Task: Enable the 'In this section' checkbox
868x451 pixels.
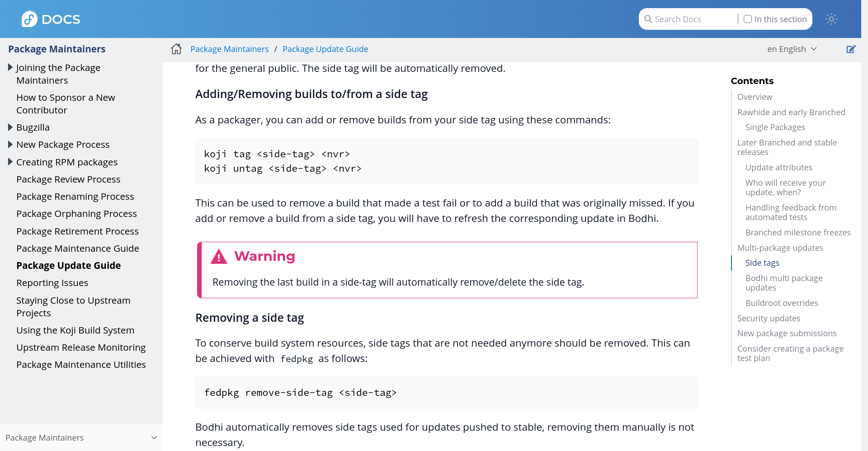Action: (748, 19)
